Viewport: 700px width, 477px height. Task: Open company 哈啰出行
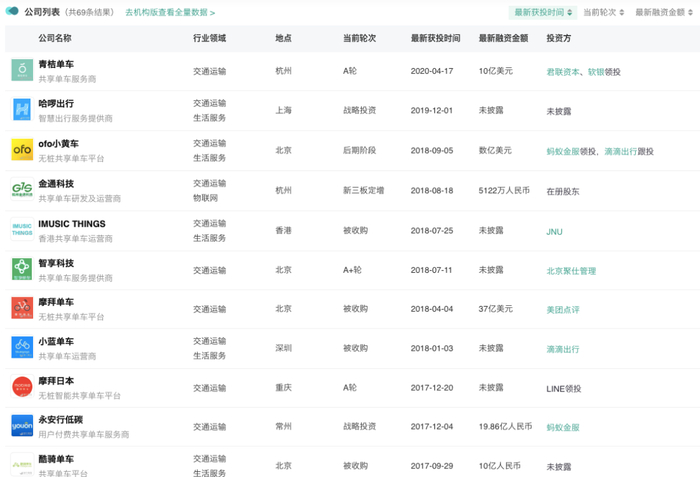pos(56,104)
